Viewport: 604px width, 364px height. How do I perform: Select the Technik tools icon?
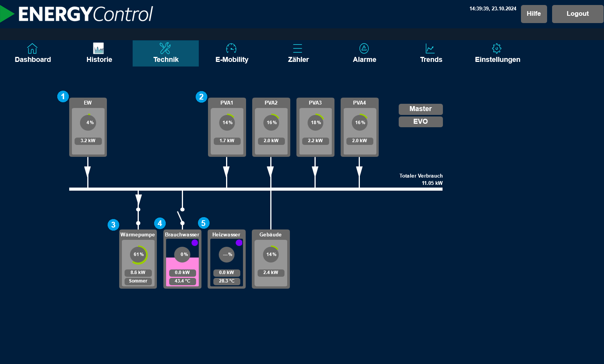[x=165, y=48]
